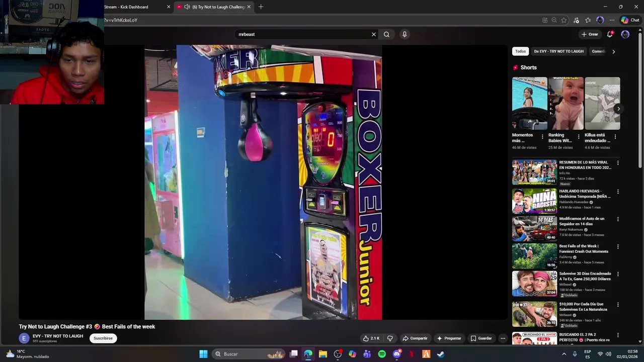This screenshot has height=362, width=644.
Task: Open Spotify from the taskbar
Action: click(382, 354)
